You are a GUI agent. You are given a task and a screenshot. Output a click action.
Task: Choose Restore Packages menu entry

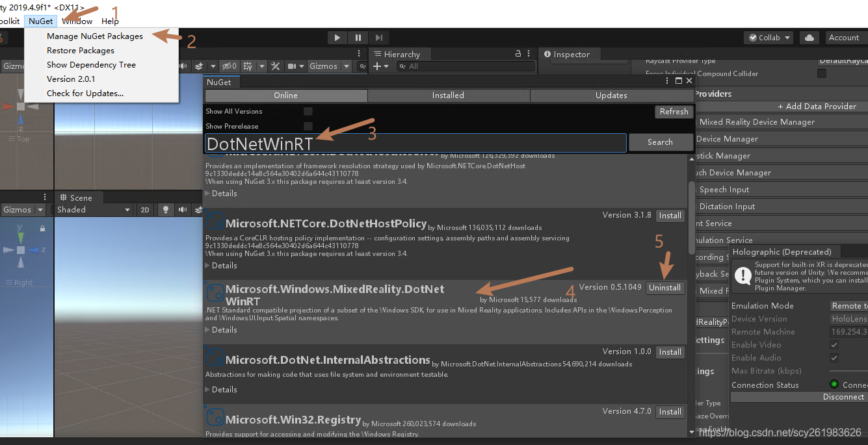81,51
